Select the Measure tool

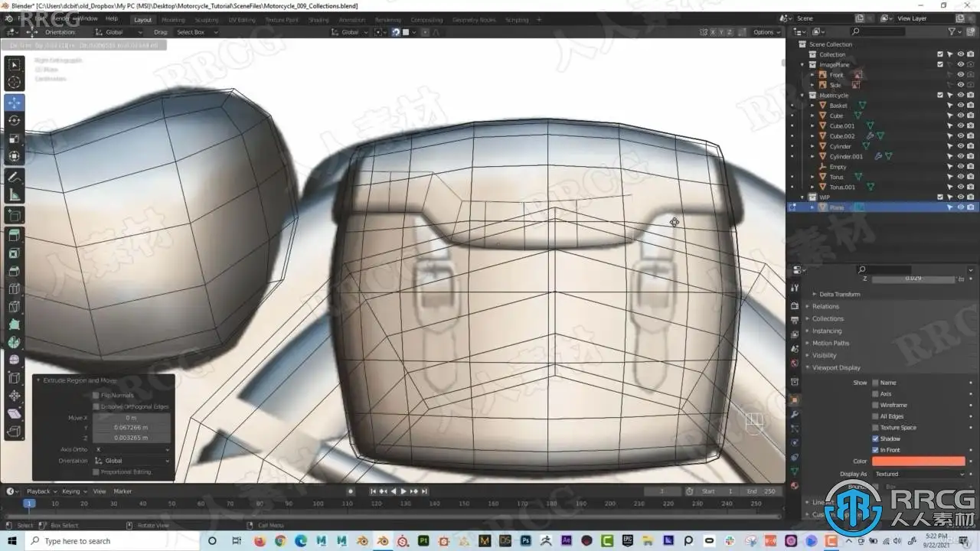pos(15,195)
